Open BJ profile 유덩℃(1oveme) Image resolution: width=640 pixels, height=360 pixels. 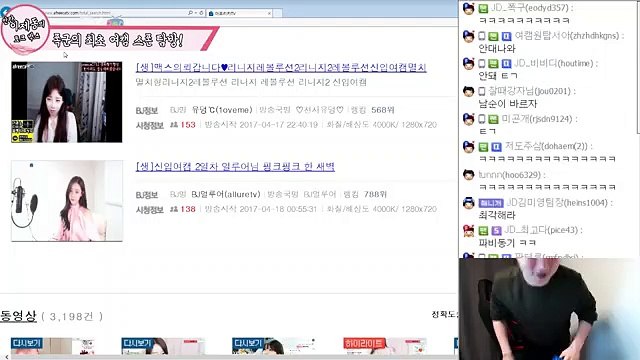(x=222, y=110)
